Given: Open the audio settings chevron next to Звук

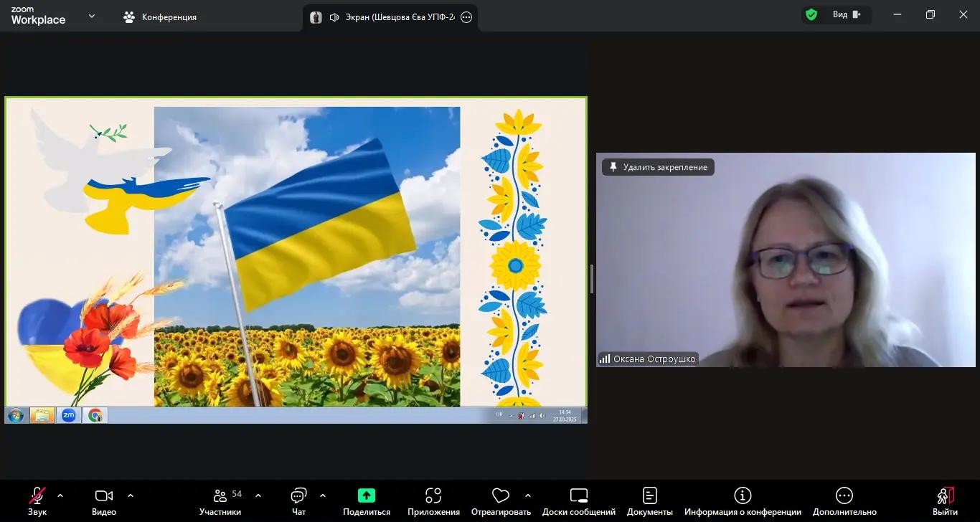Looking at the screenshot, I should point(60,494).
